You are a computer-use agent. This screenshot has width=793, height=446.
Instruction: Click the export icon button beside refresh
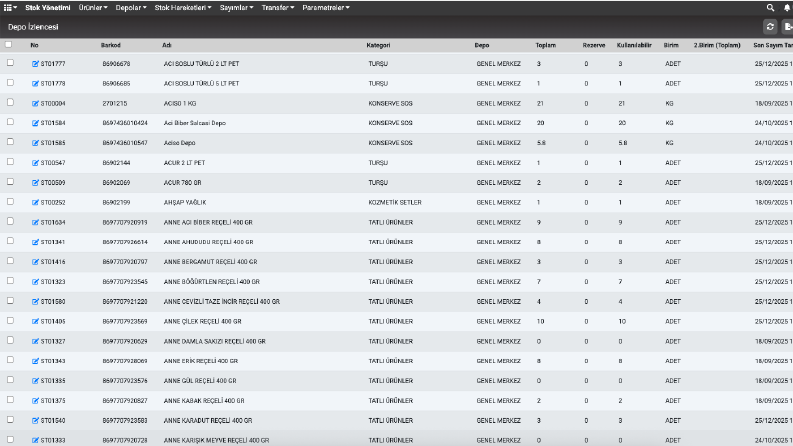(x=788, y=27)
